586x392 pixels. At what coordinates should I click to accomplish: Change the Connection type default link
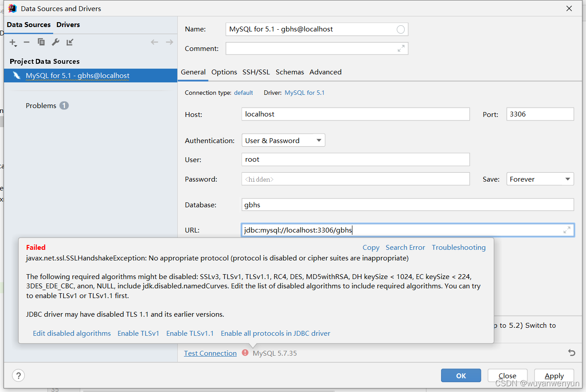243,93
